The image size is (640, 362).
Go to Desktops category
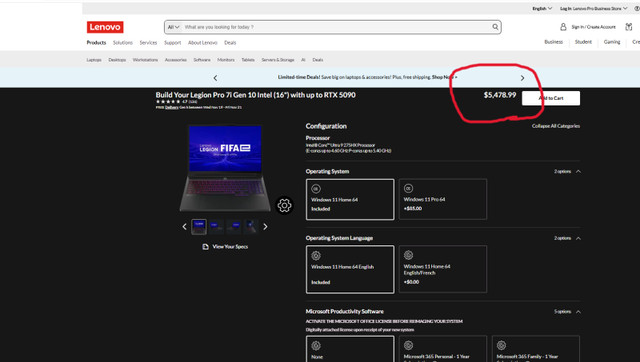tap(117, 60)
